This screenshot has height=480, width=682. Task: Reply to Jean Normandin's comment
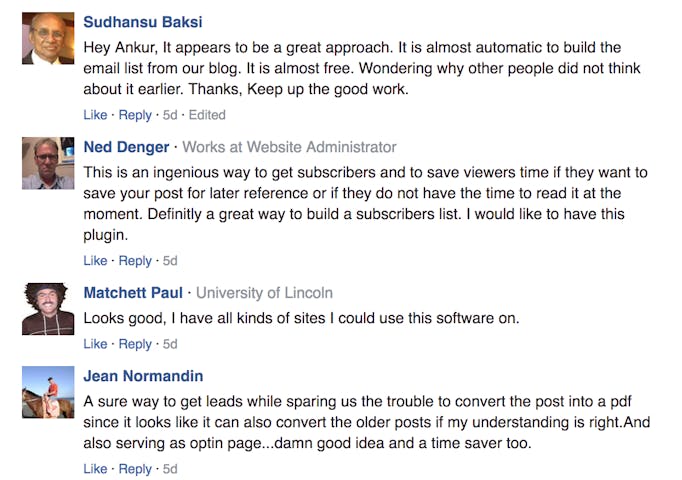tap(135, 469)
